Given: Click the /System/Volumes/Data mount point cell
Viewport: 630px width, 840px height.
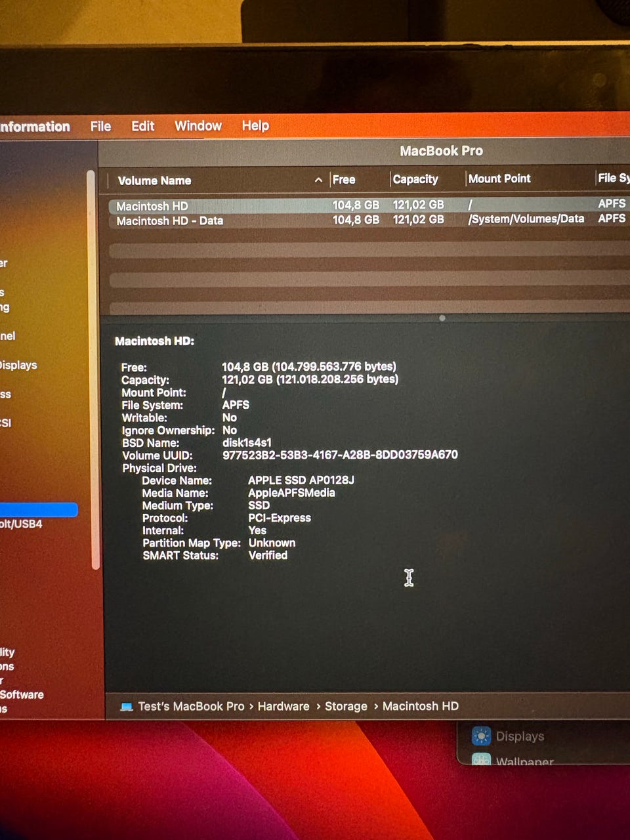Looking at the screenshot, I should (526, 219).
